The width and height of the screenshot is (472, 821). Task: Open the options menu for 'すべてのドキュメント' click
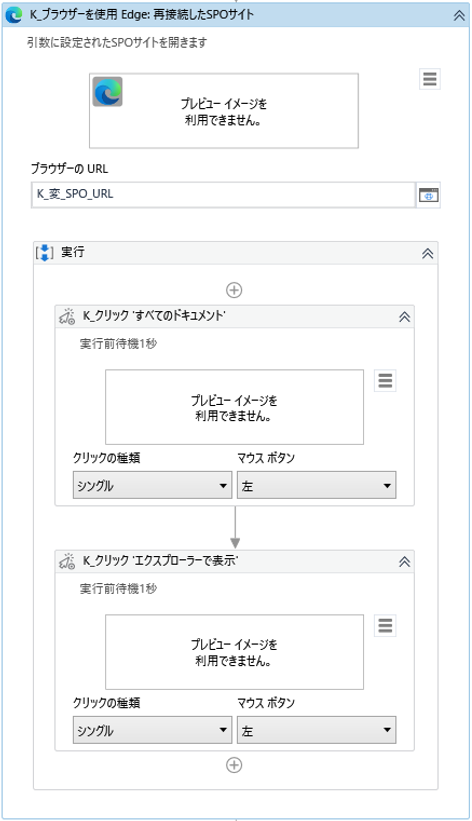tap(385, 381)
